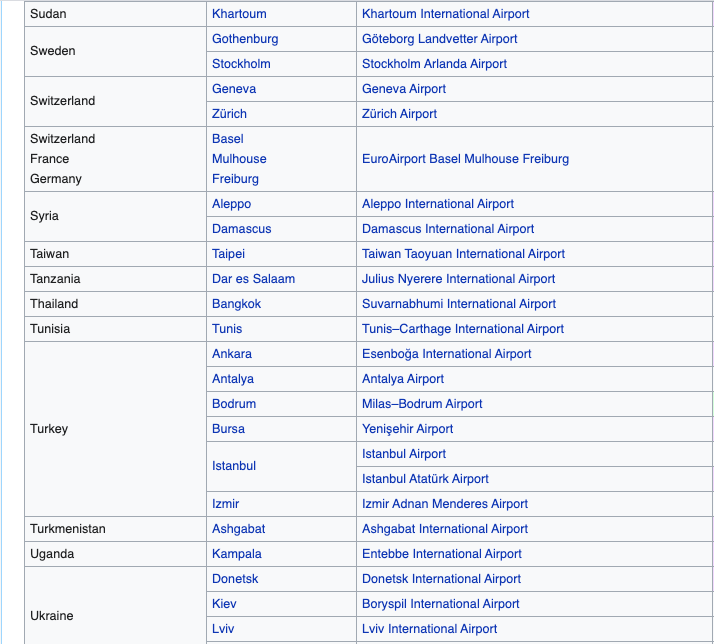The width and height of the screenshot is (714, 644).
Task: Open Tunis–Carthage International Airport page
Action: tap(462, 329)
